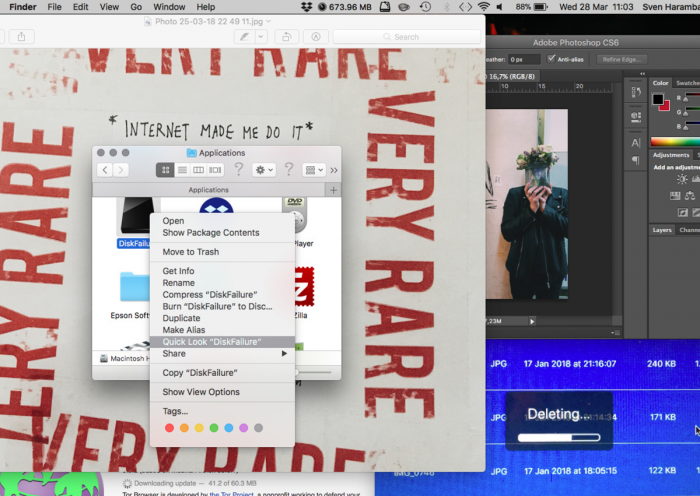700x496 pixels.
Task: Click Copy "DiskFailure" entry
Action: point(222,373)
